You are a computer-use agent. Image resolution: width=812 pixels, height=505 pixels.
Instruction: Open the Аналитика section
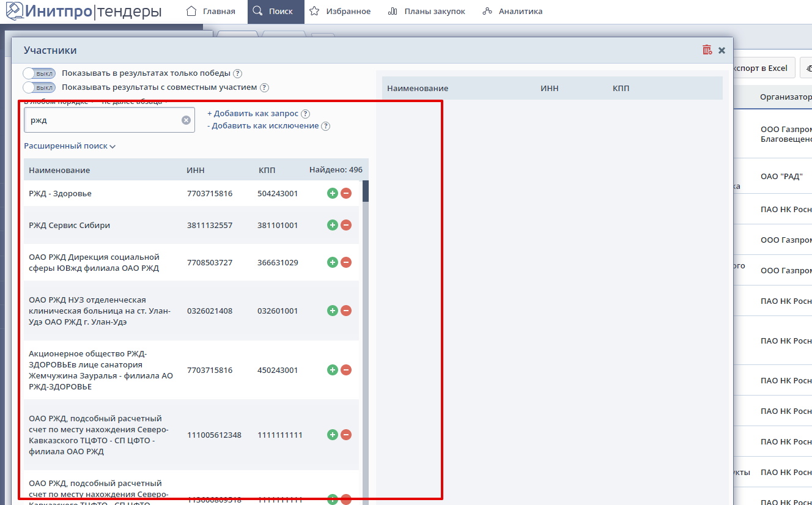click(x=512, y=12)
